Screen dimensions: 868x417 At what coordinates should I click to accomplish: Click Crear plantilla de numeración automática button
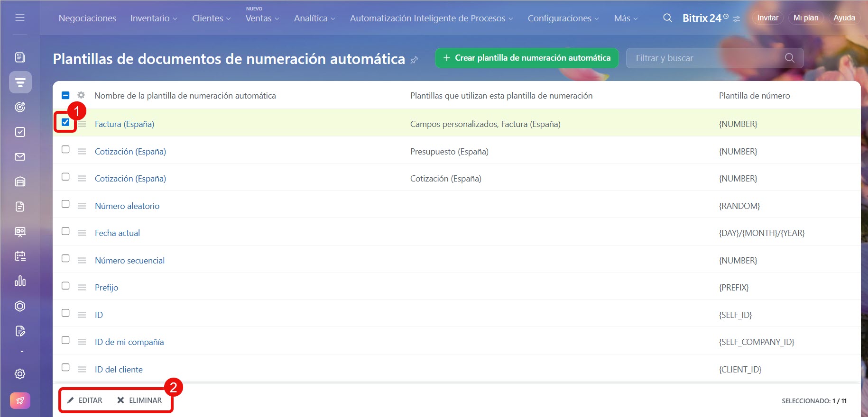pos(526,58)
